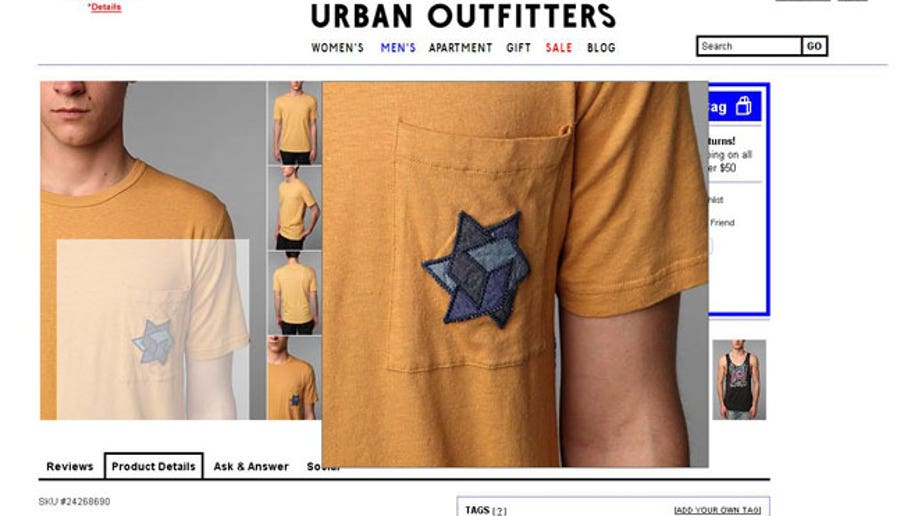Select the side view shirt thumbnail

tap(294, 208)
